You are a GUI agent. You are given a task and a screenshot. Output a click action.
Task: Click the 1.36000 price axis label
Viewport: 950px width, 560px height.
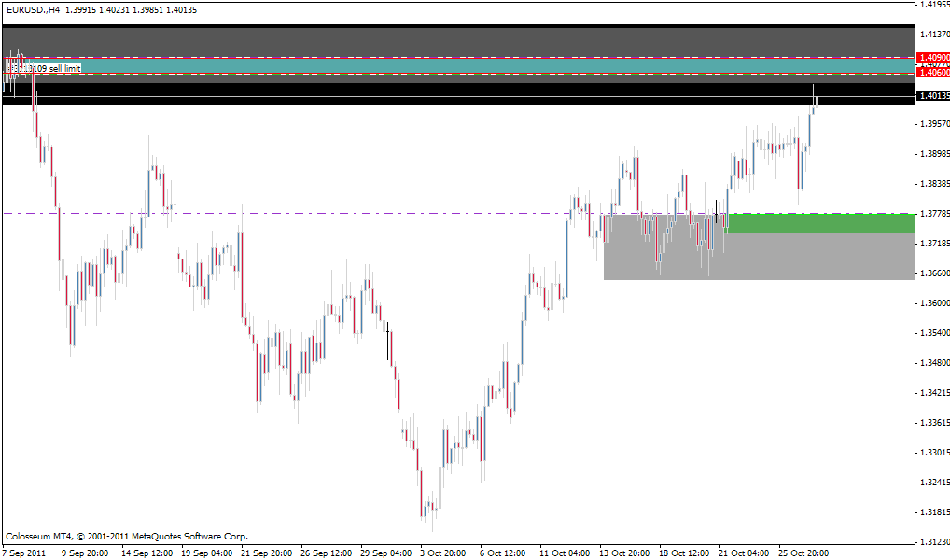coord(935,303)
